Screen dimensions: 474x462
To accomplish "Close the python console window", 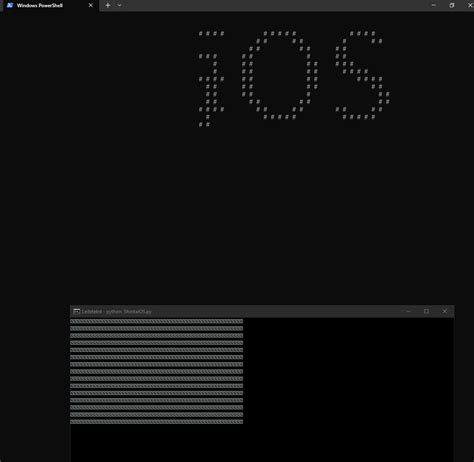I will [x=445, y=311].
